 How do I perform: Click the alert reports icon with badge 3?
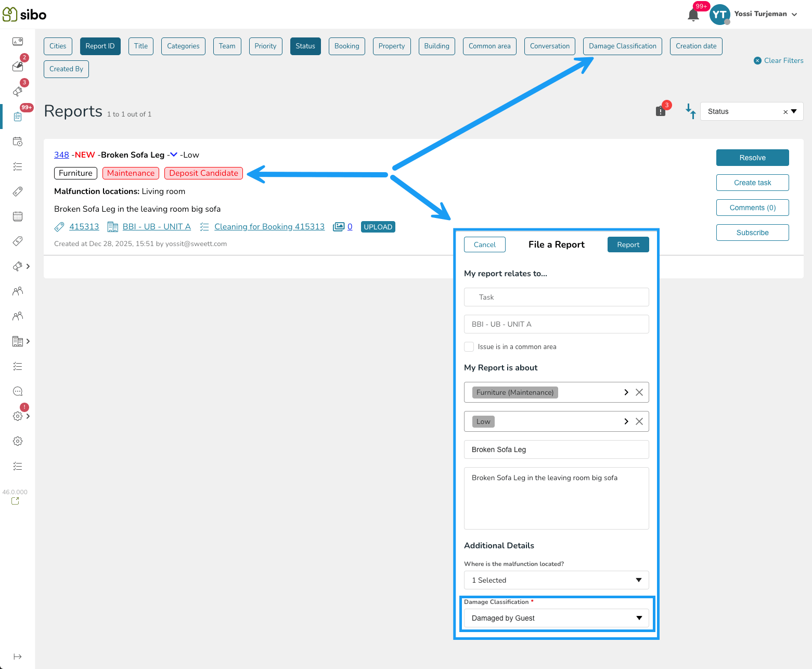tap(661, 111)
